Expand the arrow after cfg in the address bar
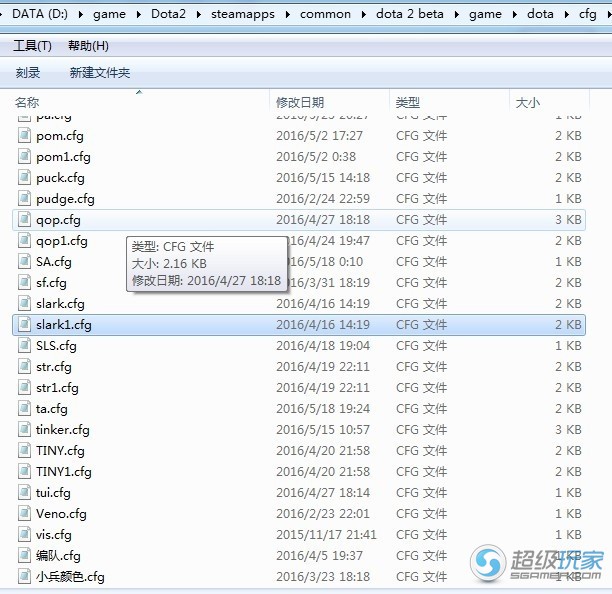The image size is (612, 594). [x=608, y=15]
